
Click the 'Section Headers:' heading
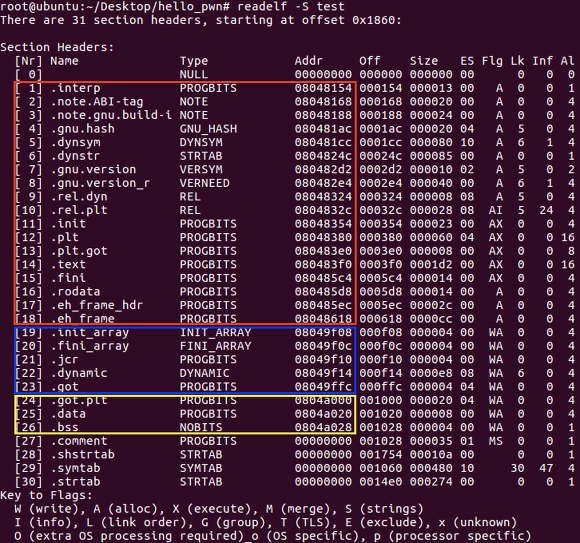[57, 47]
